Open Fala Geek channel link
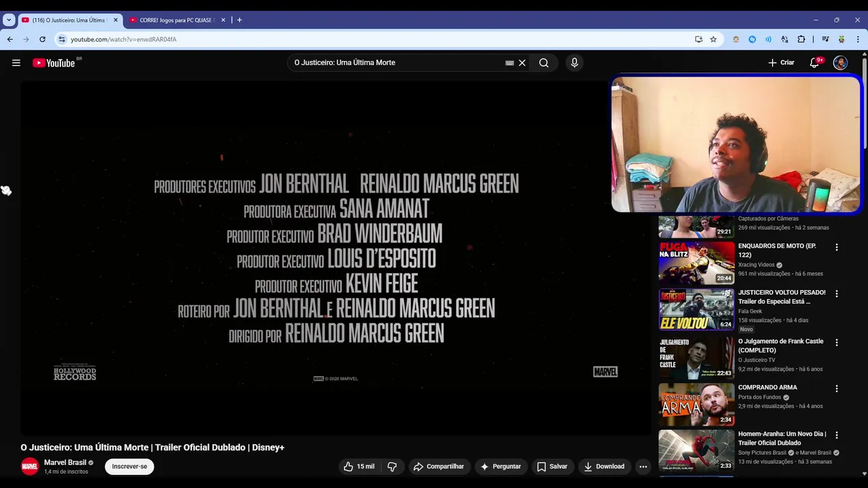 click(750, 311)
